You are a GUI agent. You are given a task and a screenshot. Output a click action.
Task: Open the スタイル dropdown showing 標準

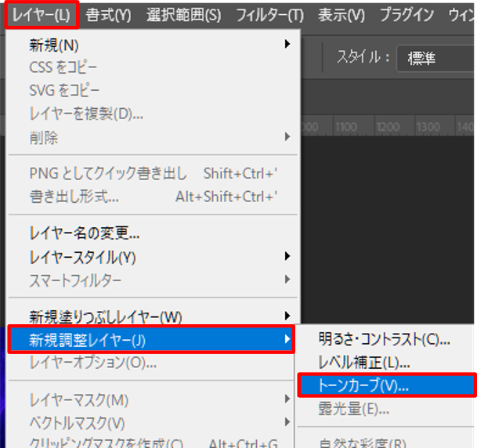[436, 58]
